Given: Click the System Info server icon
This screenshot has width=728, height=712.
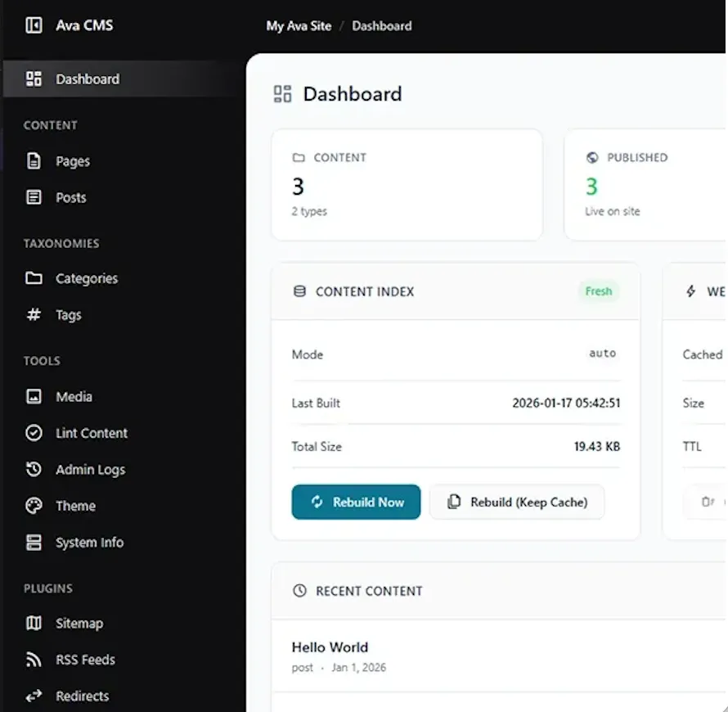Looking at the screenshot, I should tap(34, 542).
